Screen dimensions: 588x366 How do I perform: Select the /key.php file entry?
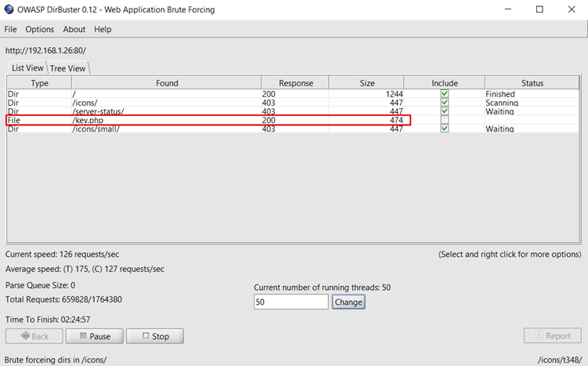tap(88, 120)
